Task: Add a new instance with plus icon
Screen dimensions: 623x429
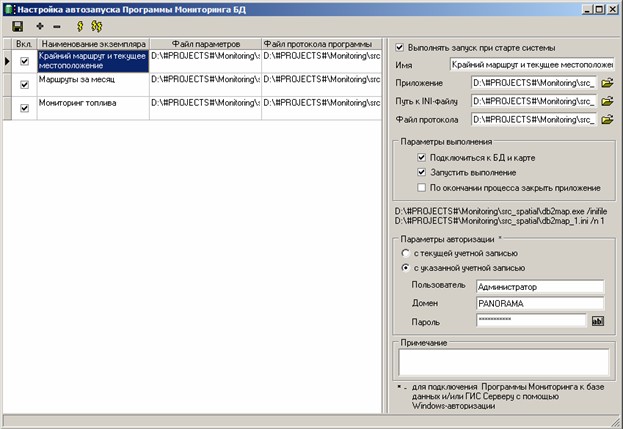Action: [x=40, y=26]
